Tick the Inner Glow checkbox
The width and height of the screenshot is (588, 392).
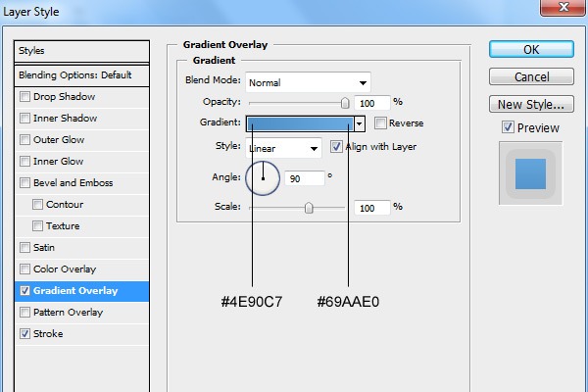coord(24,162)
